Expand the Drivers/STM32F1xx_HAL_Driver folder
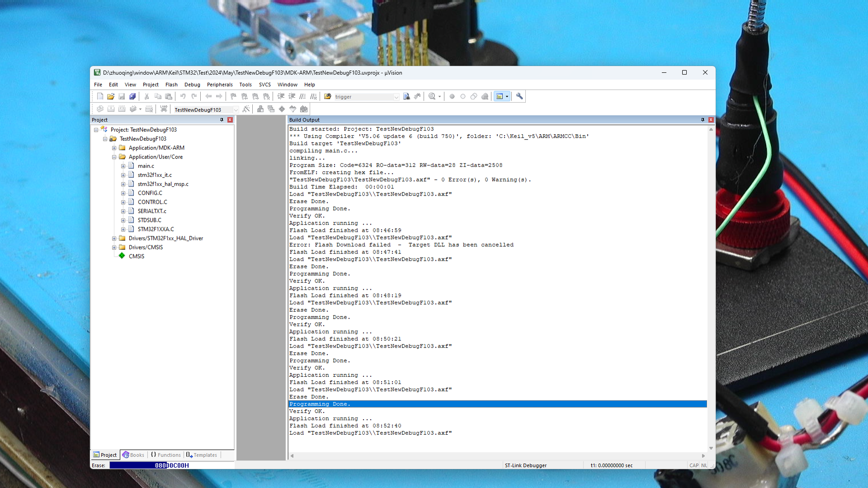 point(113,238)
